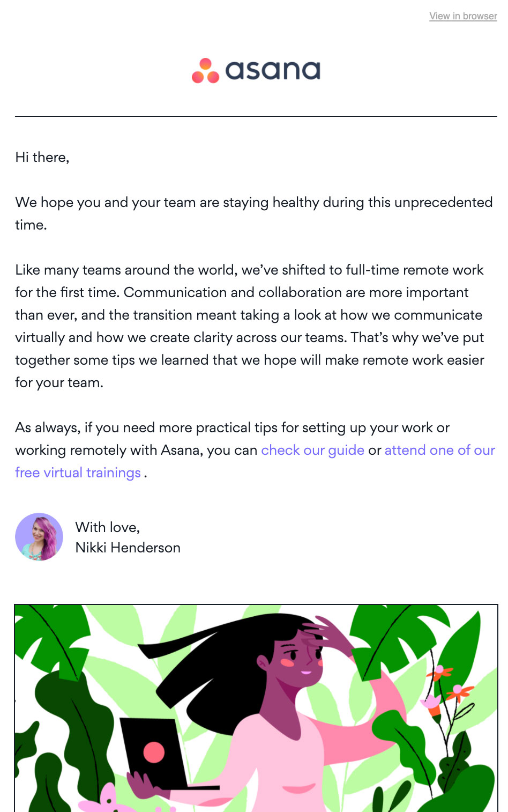
Task: Click the red circle on the laptop lid
Action: coord(154,752)
